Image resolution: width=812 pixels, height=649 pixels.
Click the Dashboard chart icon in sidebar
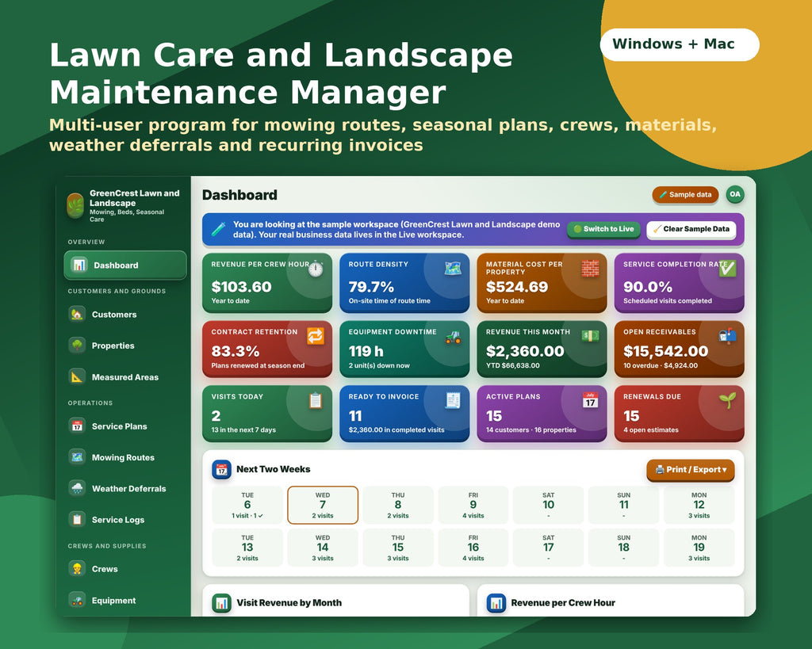[x=79, y=265]
